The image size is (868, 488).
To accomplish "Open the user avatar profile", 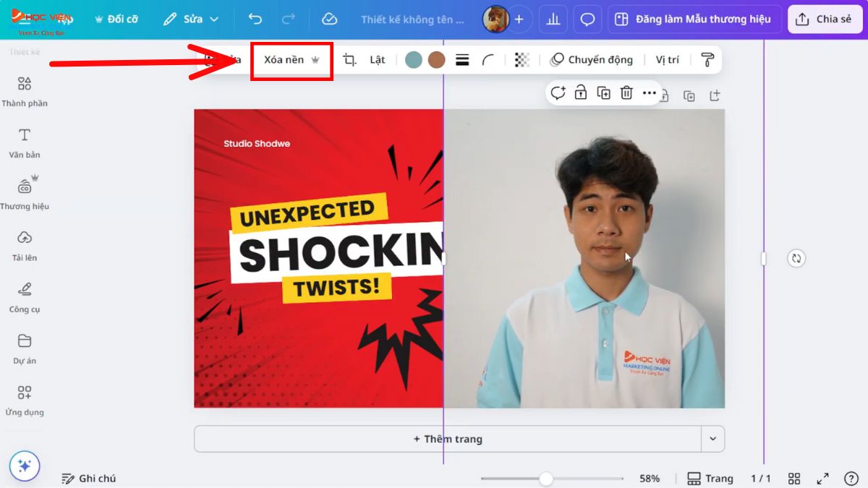I will [495, 20].
